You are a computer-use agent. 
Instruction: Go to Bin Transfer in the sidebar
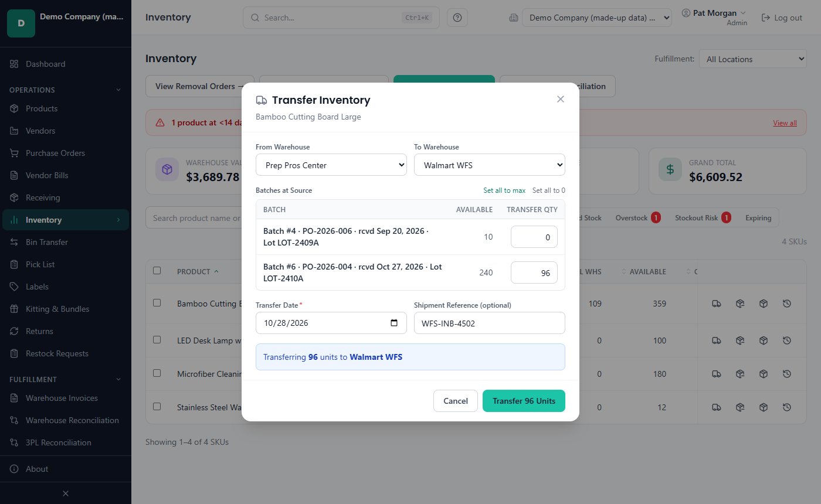click(x=66, y=242)
